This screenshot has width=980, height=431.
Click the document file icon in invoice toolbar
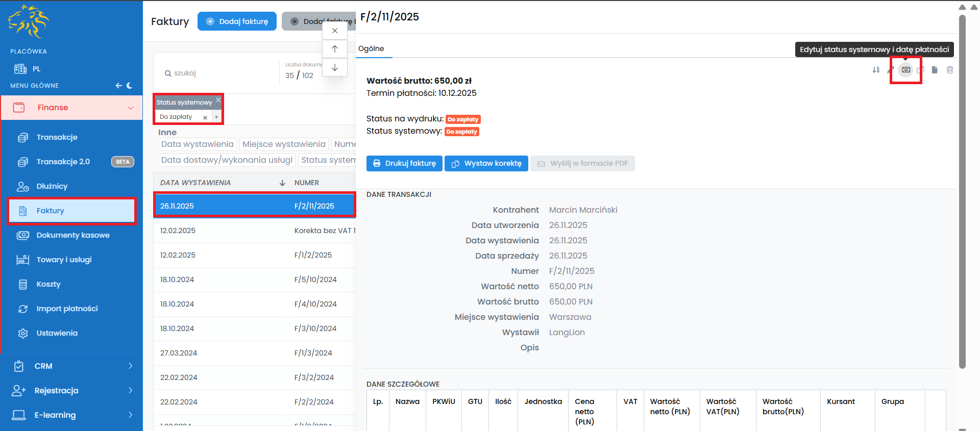coord(935,70)
